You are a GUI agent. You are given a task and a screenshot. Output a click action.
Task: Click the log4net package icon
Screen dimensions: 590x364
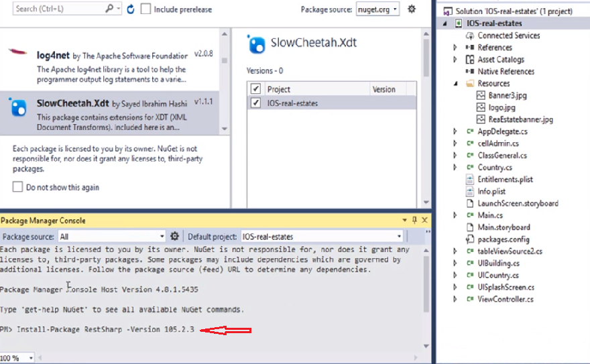click(x=17, y=52)
